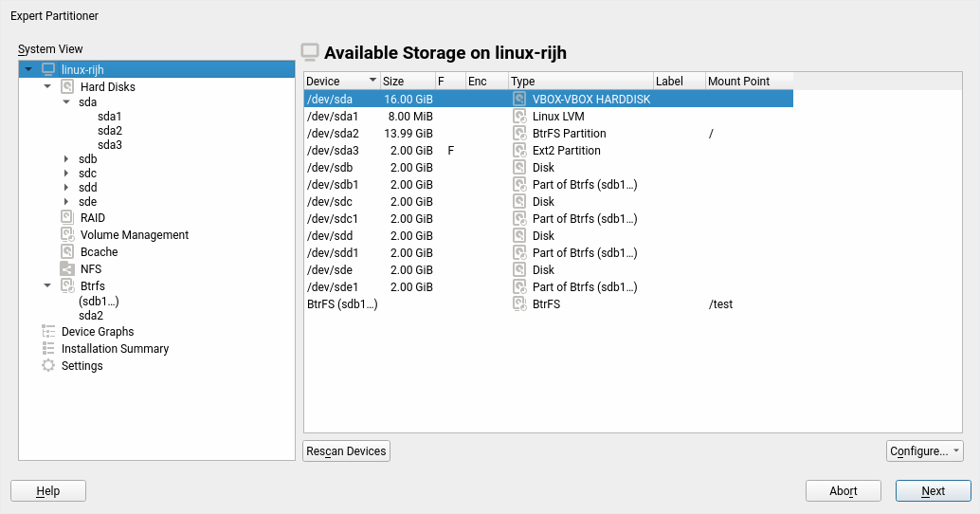Click the Abort button
The height and width of the screenshot is (514, 980).
click(x=843, y=491)
